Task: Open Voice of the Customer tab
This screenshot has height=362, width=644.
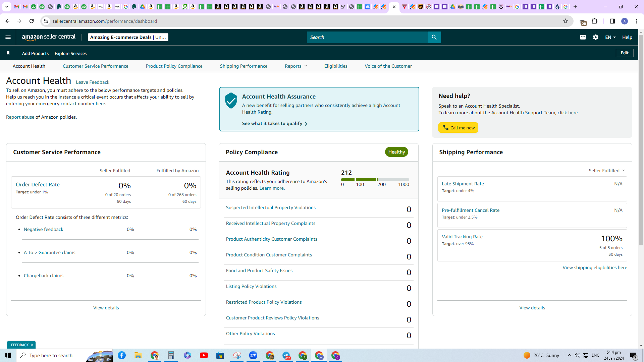Action: click(388, 66)
